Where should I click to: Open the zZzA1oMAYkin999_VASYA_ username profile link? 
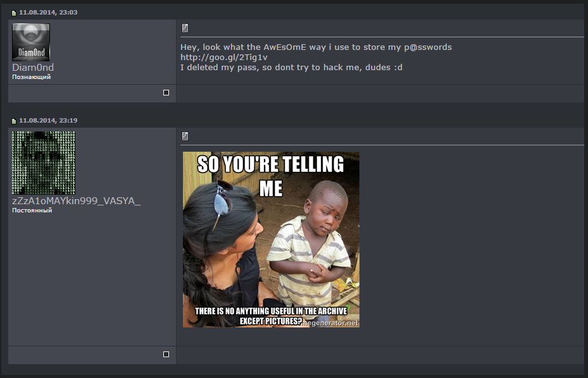pyautogui.click(x=77, y=201)
